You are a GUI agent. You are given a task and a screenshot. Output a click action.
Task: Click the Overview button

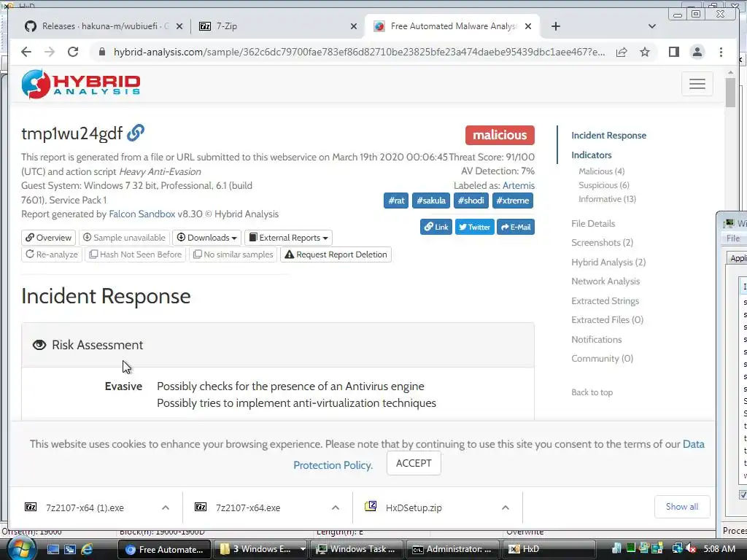point(49,238)
